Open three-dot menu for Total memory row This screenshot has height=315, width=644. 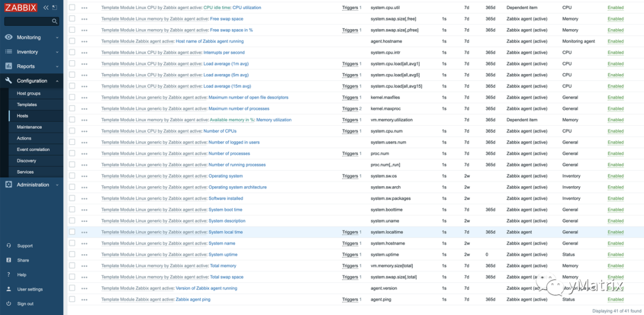(84, 265)
